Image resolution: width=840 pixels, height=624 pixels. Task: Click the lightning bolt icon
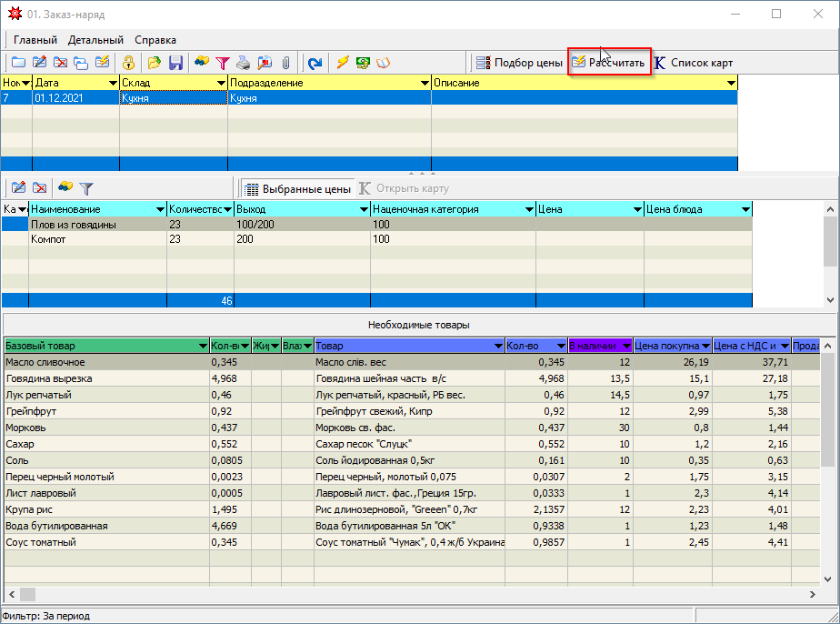click(343, 63)
